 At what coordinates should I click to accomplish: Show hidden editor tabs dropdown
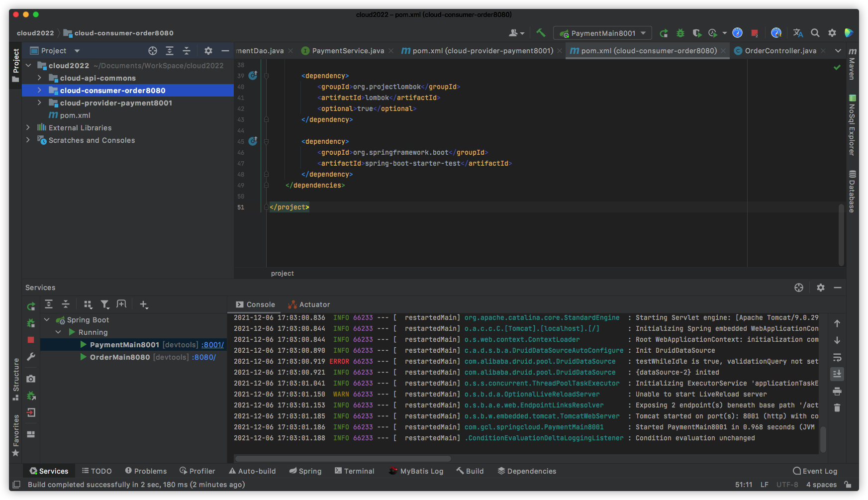pos(838,51)
